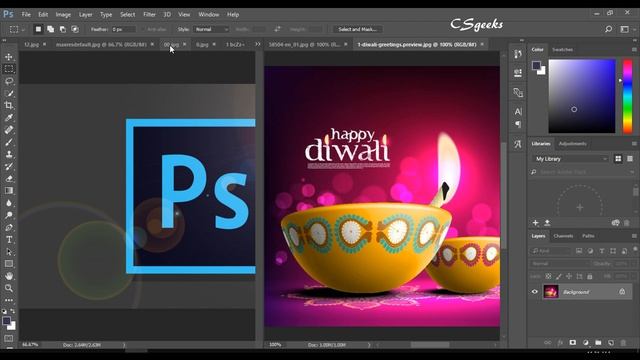
Task: Hide the Background layer with eye icon
Action: tap(535, 291)
